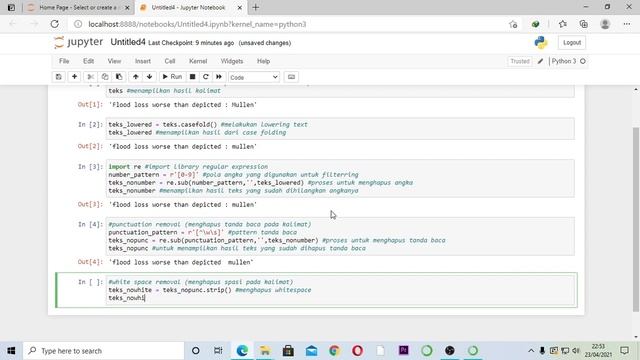The height and width of the screenshot is (360, 640).
Task: Reload the page with refresh icon
Action: pyautogui.click(x=54, y=24)
